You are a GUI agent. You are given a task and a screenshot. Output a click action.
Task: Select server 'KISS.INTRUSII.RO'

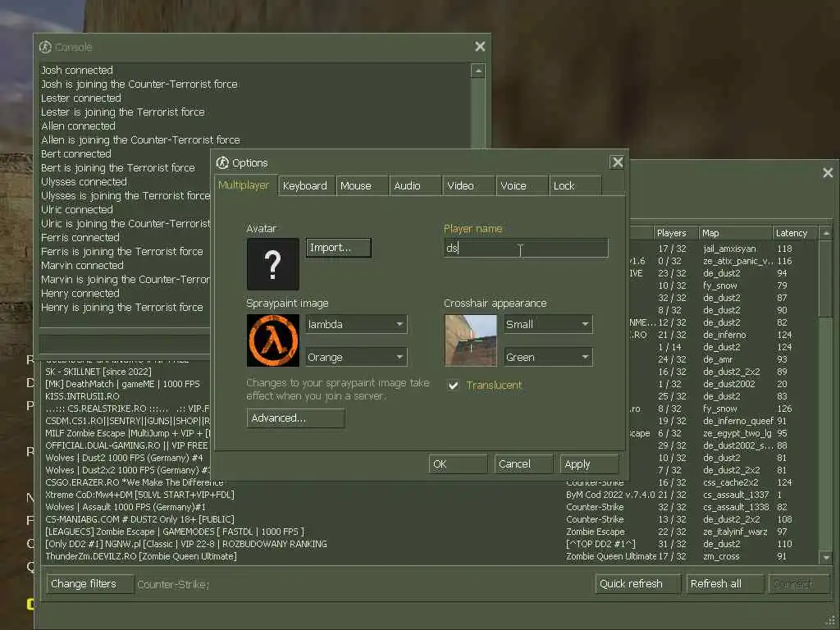pos(83,396)
